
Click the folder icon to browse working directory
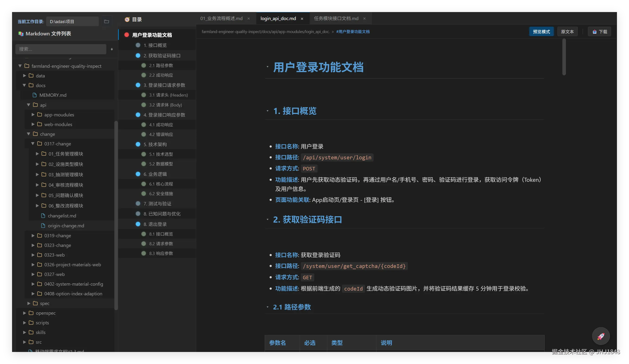pos(107,21)
